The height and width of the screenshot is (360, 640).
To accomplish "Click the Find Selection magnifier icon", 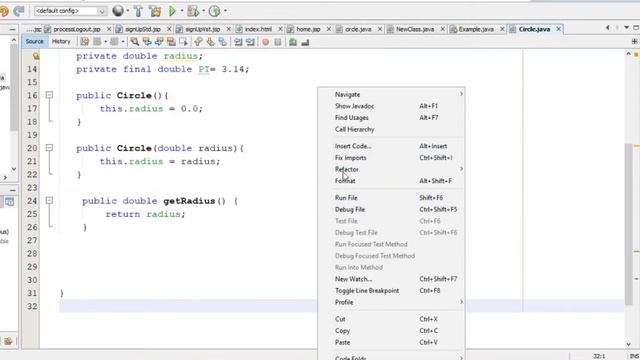I will [134, 42].
